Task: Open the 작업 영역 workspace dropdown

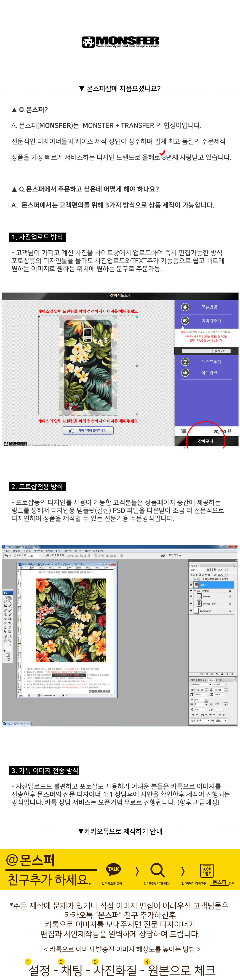Action: [175, 556]
